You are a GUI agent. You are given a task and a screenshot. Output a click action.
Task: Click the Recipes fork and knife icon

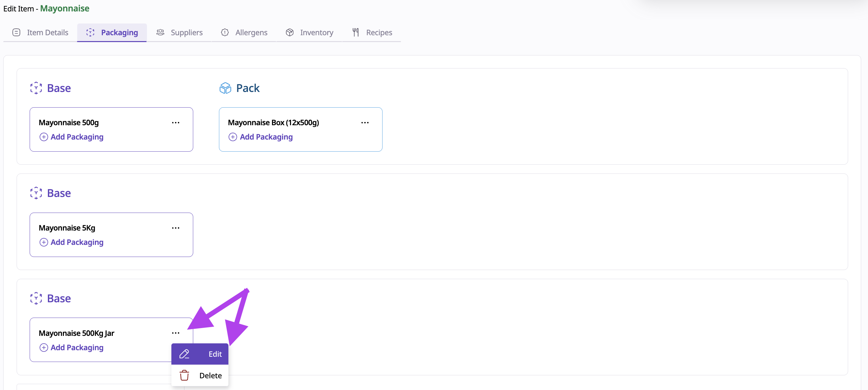pyautogui.click(x=355, y=32)
